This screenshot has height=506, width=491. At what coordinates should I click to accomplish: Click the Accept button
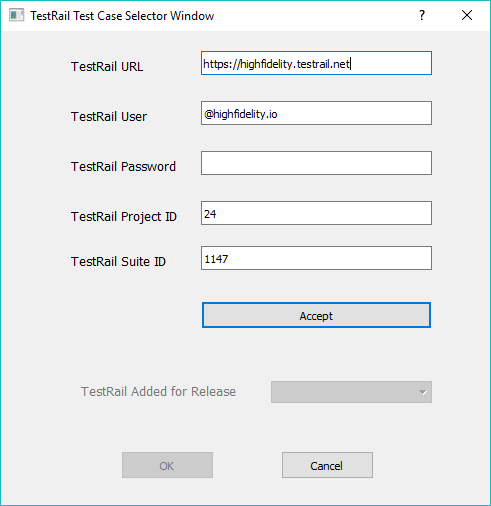click(316, 315)
